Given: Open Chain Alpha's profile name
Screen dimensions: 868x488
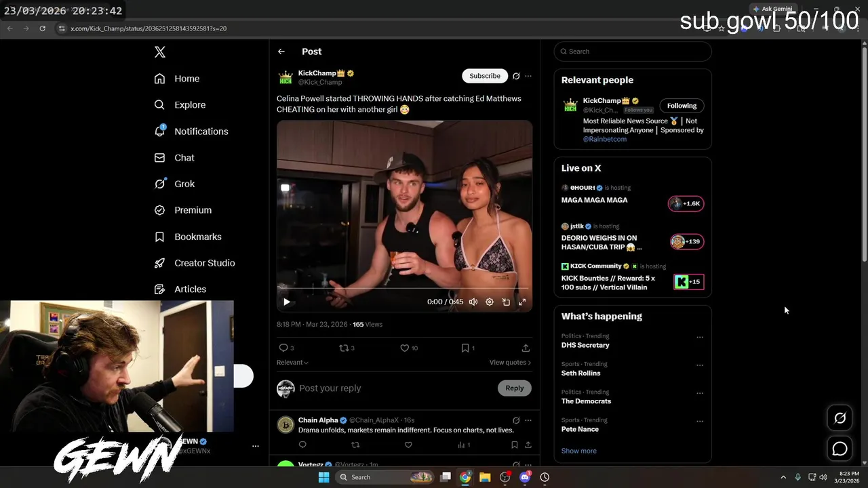Looking at the screenshot, I should point(318,420).
